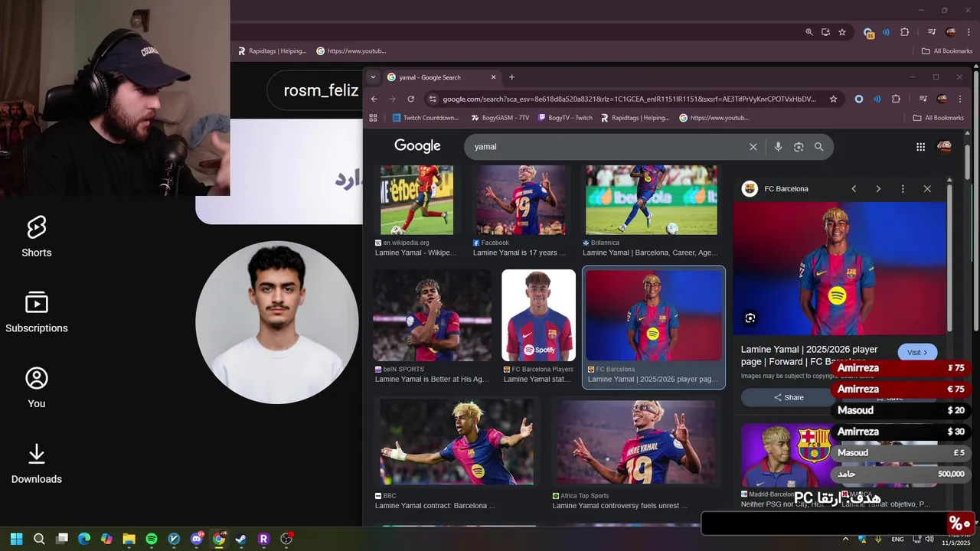Open the Google apps grid

pos(920,147)
